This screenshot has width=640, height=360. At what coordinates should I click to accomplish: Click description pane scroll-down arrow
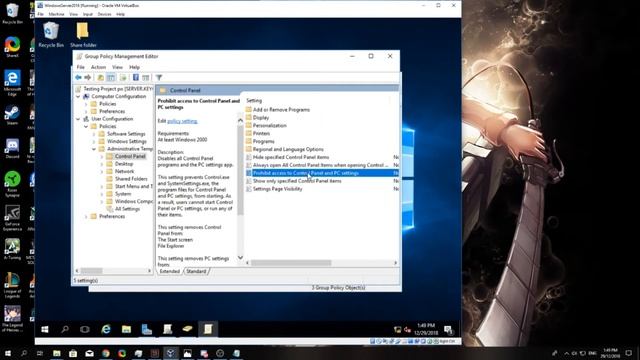click(240, 258)
